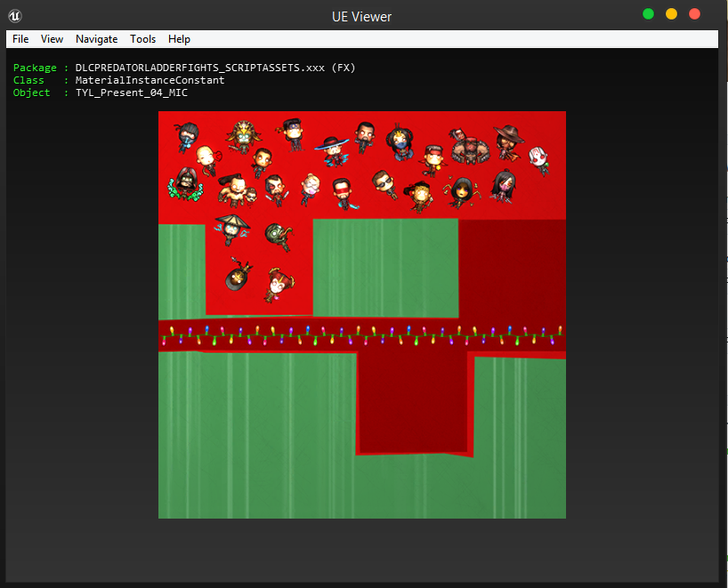728x588 pixels.
Task: Click the Sub-Zero chibi sprite in blue
Action: pyautogui.click(x=188, y=134)
